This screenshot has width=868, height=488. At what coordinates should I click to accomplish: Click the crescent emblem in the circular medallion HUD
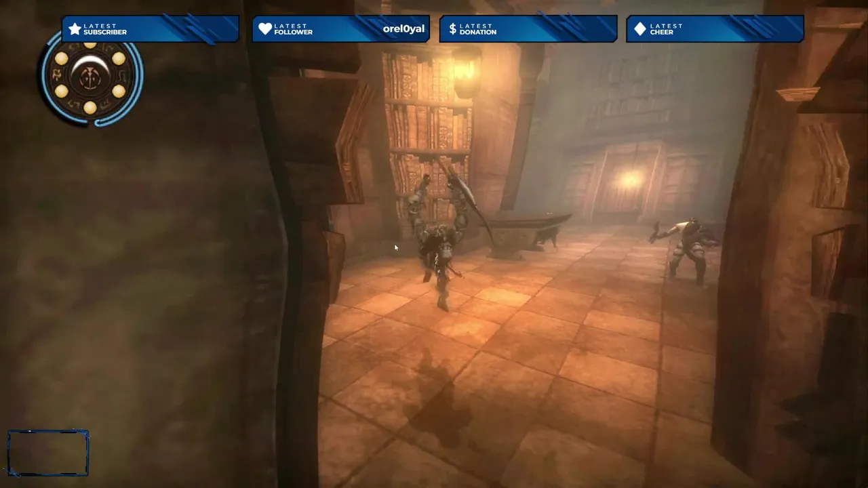pos(90,73)
